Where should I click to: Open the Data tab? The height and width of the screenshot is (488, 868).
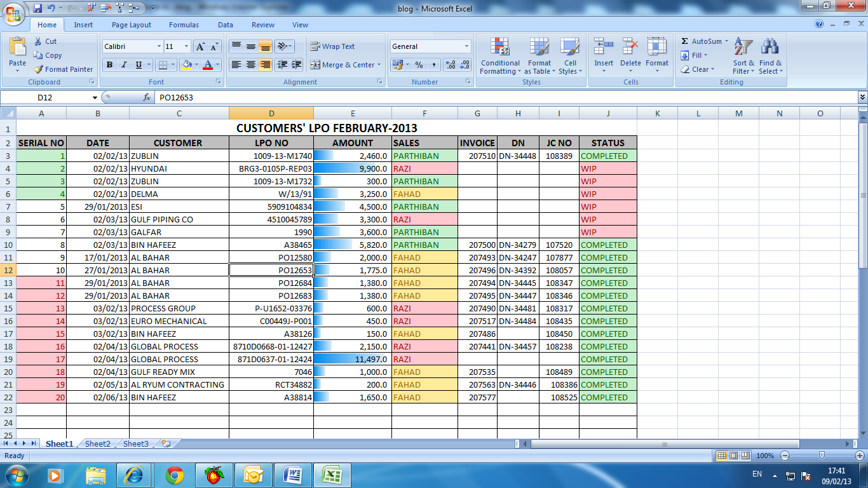[226, 25]
